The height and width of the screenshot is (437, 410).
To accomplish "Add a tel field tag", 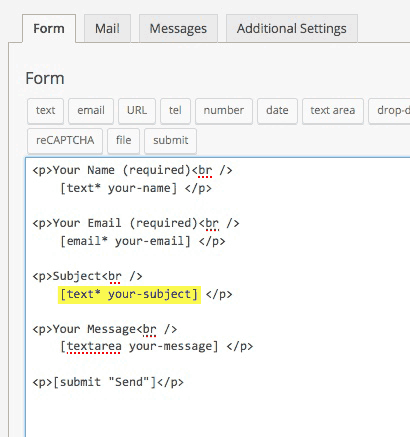I will tap(175, 110).
